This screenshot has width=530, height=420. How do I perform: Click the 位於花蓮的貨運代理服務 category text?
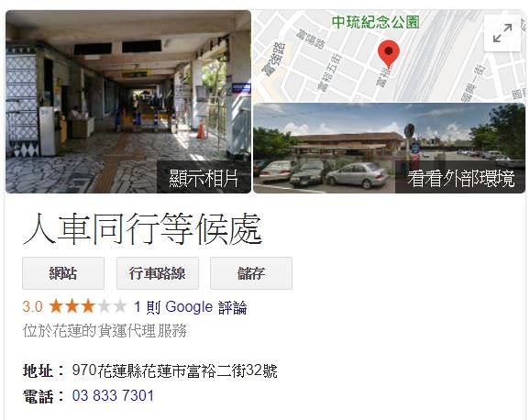click(x=105, y=330)
